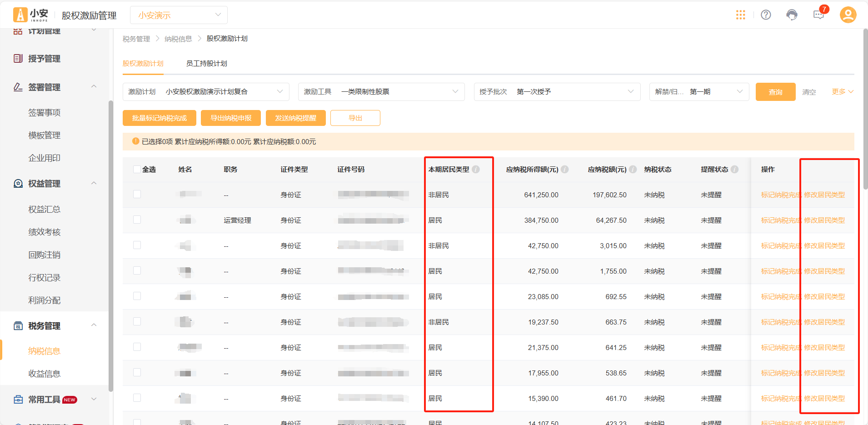Open the apps grid icon
Image resolution: width=868 pixels, height=425 pixels.
(741, 15)
